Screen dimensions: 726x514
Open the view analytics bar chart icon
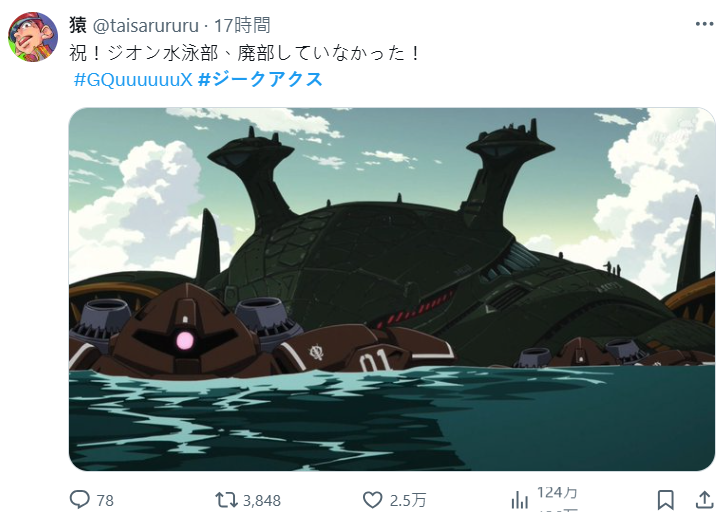[x=519, y=500]
